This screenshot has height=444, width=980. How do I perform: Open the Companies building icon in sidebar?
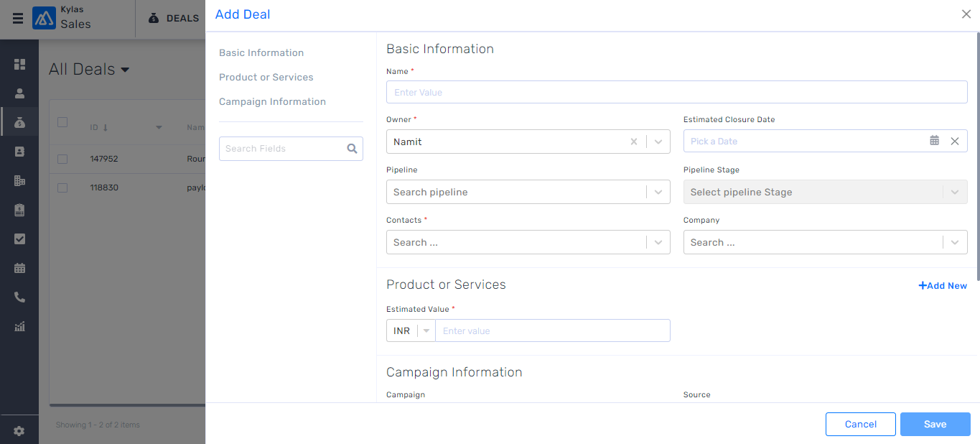click(19, 181)
